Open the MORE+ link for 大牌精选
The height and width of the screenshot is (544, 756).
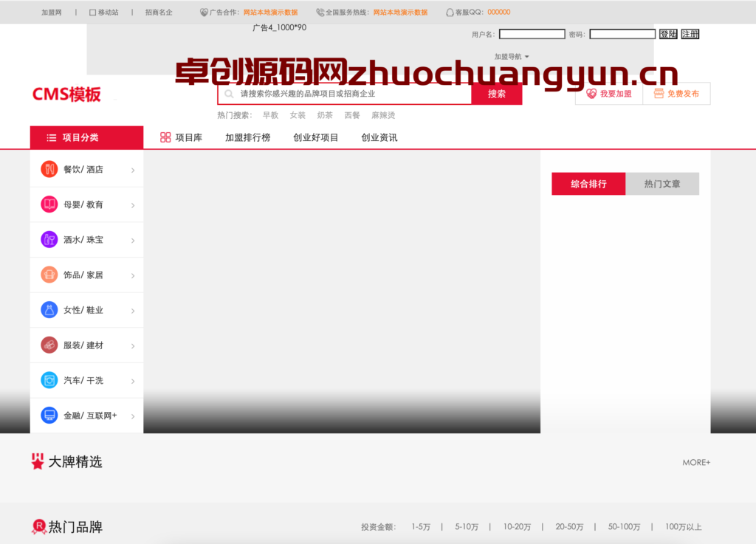[x=696, y=462]
